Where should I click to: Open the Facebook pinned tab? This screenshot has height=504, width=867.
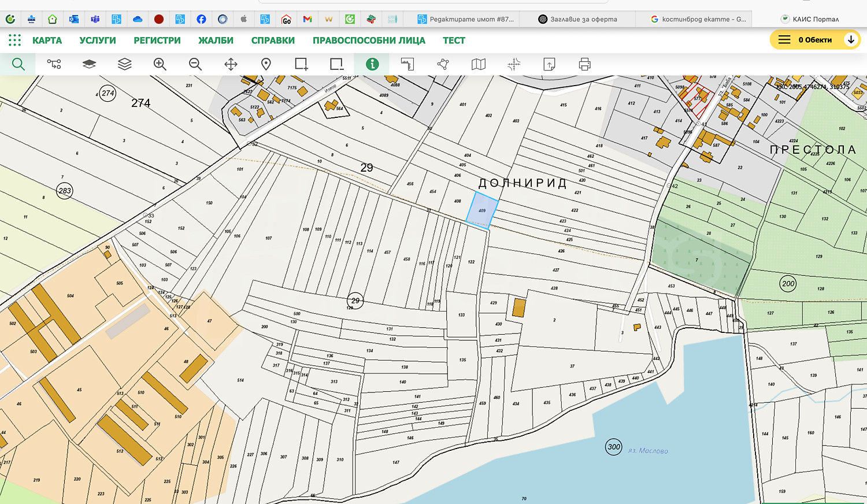pos(201,19)
